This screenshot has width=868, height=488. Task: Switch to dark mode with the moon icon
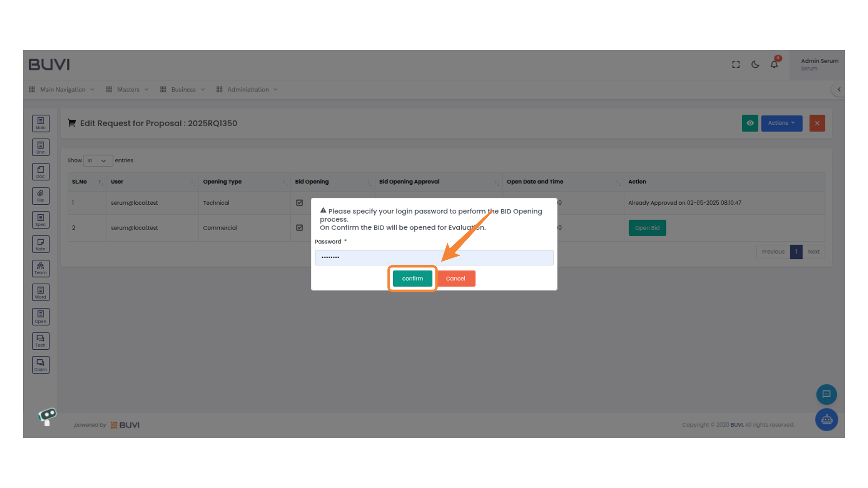tap(755, 65)
